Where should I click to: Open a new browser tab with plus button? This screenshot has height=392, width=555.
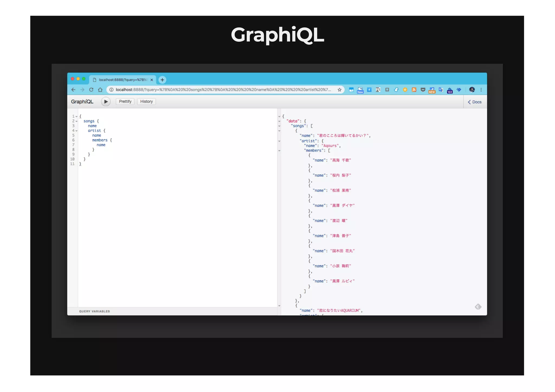(162, 80)
